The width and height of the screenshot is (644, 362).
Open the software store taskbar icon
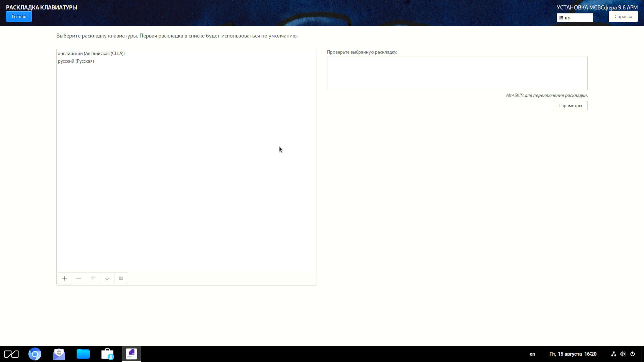[x=108, y=354]
